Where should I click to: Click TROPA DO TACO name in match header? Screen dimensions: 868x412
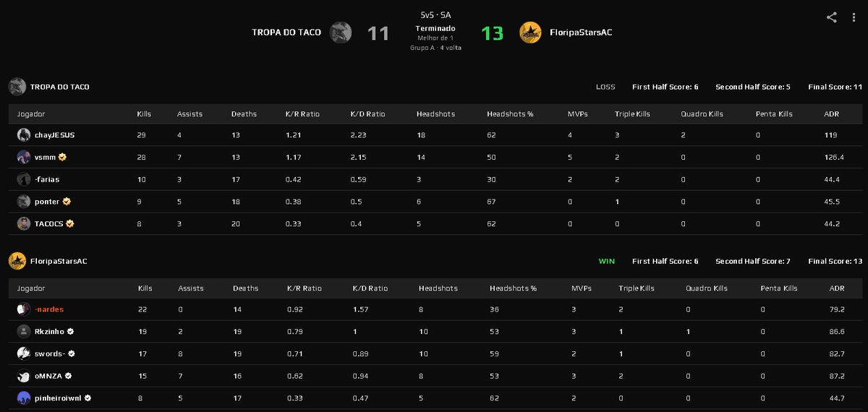click(x=286, y=33)
